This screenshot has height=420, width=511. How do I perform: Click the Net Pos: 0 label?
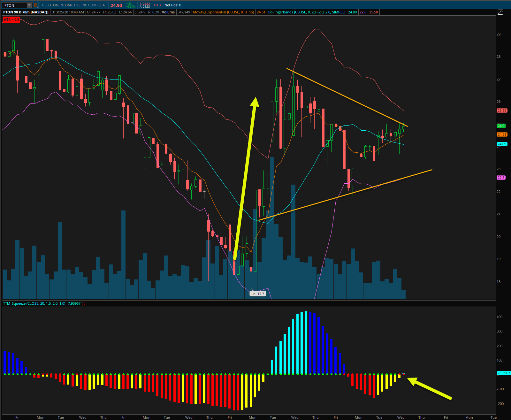click(x=173, y=5)
